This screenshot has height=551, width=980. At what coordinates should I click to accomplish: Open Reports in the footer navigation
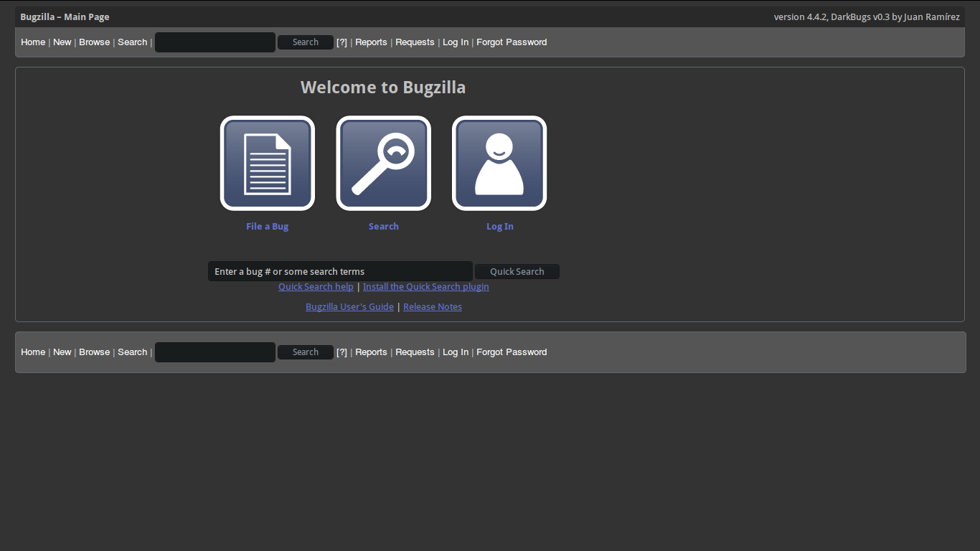(x=371, y=352)
